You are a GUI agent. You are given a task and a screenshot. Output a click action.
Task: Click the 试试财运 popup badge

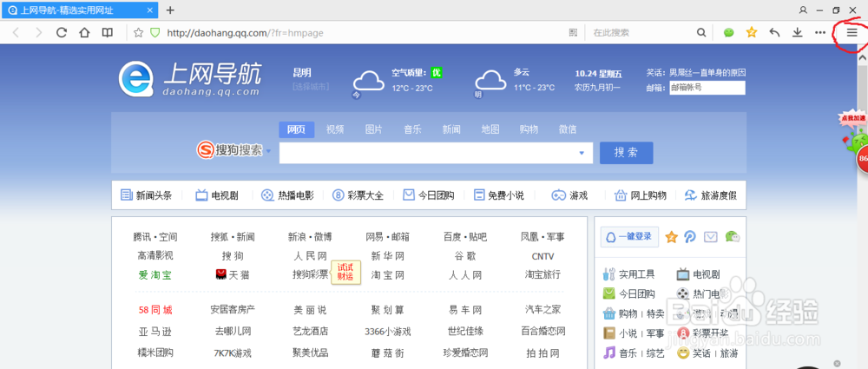pos(346,272)
